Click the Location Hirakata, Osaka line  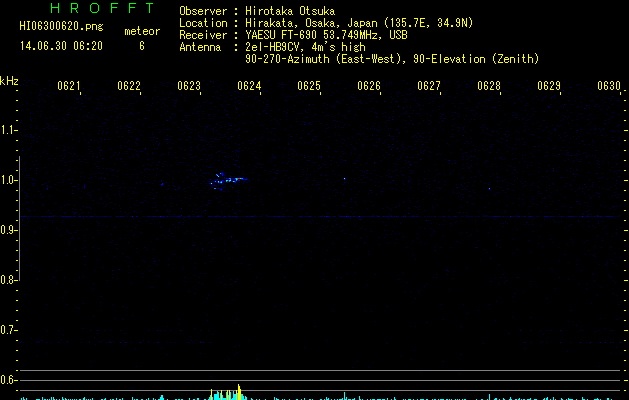326,23
